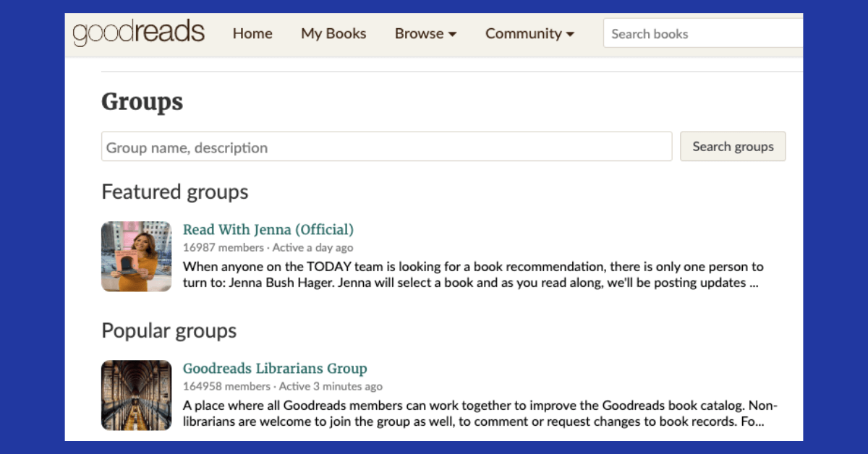Expand the Community navigation chevron
868x454 pixels.
pyautogui.click(x=571, y=33)
